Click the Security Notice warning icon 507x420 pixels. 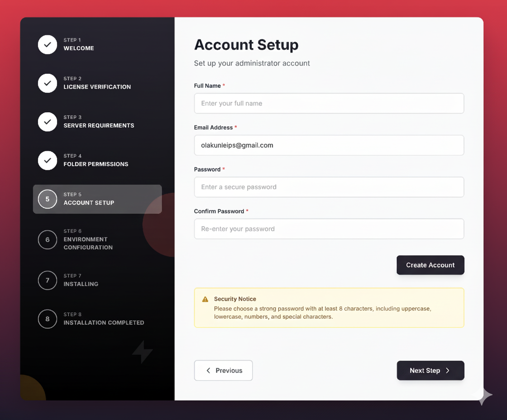coord(205,299)
